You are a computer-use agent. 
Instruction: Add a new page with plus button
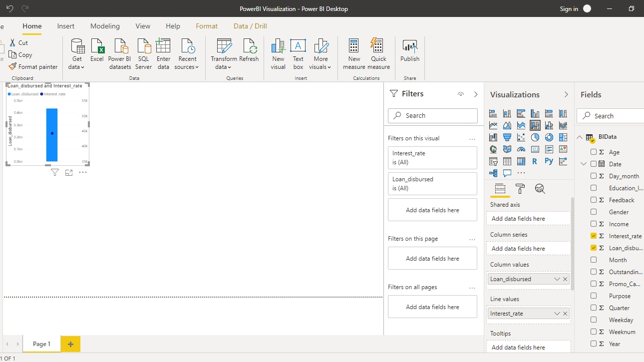click(70, 344)
